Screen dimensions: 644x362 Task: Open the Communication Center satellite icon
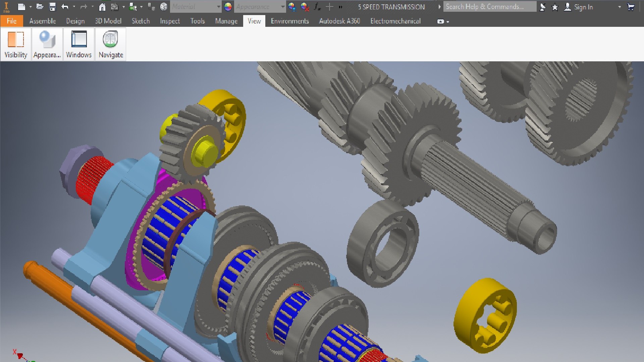pos(542,7)
